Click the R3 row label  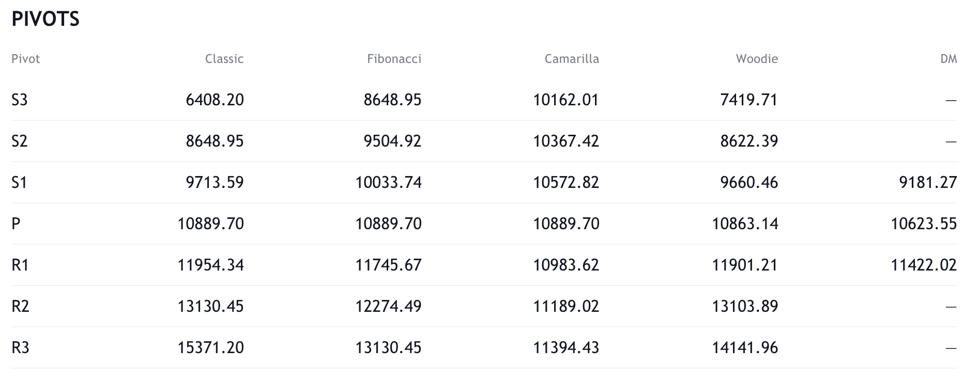click(20, 347)
